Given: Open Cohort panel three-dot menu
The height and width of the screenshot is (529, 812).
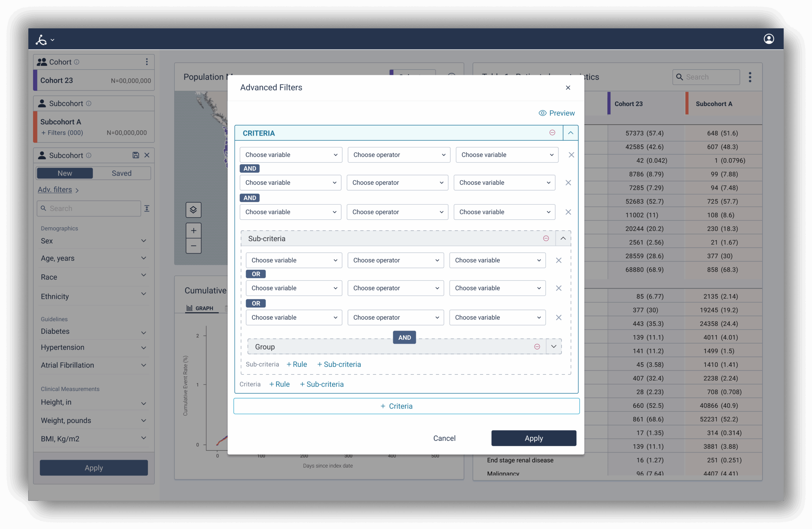Looking at the screenshot, I should tap(147, 62).
